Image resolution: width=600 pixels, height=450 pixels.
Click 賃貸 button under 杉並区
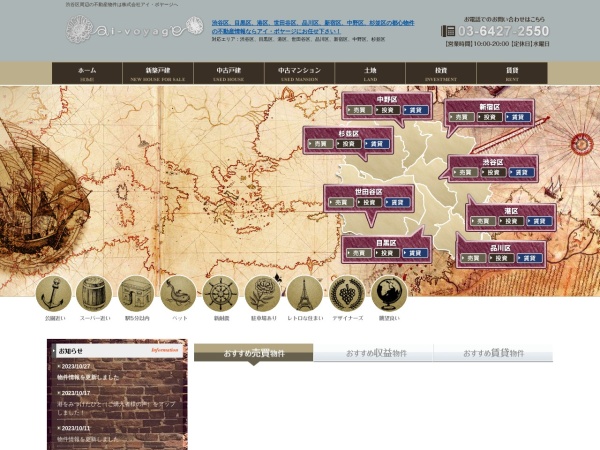point(377,144)
